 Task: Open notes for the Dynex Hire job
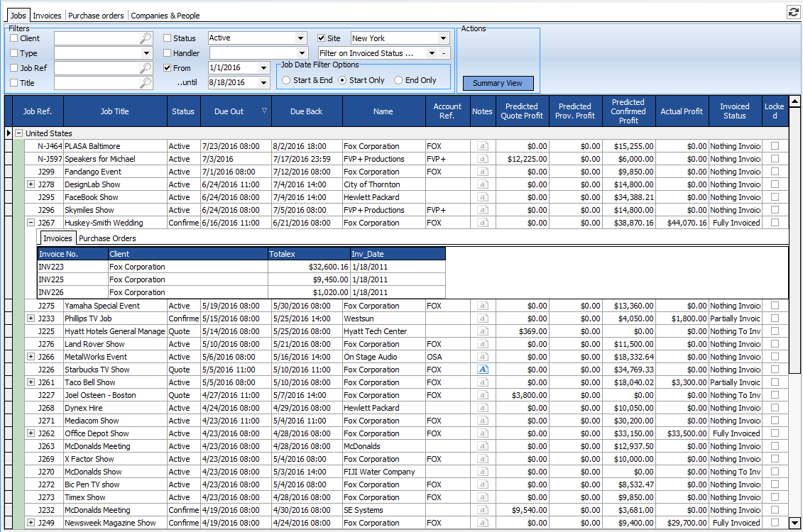coord(483,408)
